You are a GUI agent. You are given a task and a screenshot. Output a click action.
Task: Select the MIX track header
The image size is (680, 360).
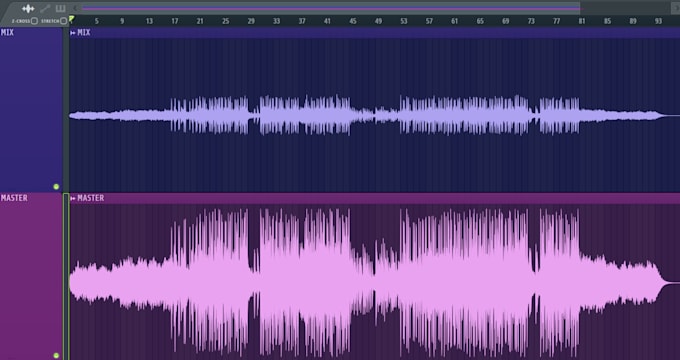click(31, 110)
